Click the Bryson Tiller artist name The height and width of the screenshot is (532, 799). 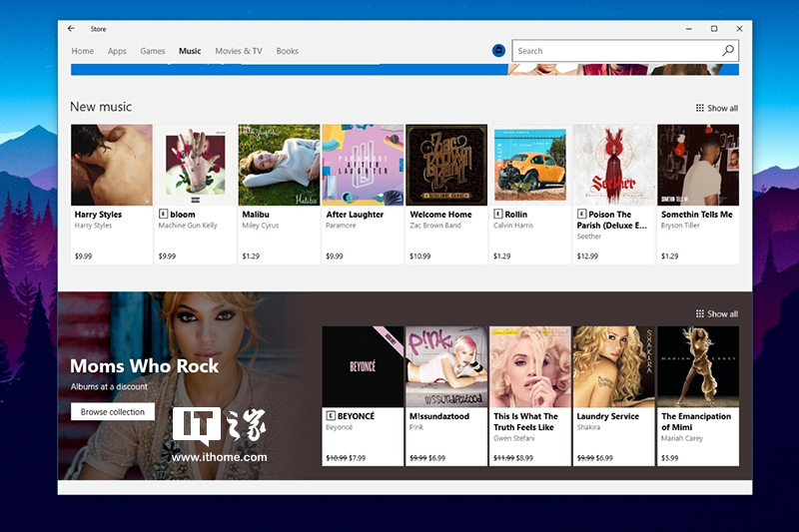[x=680, y=226]
